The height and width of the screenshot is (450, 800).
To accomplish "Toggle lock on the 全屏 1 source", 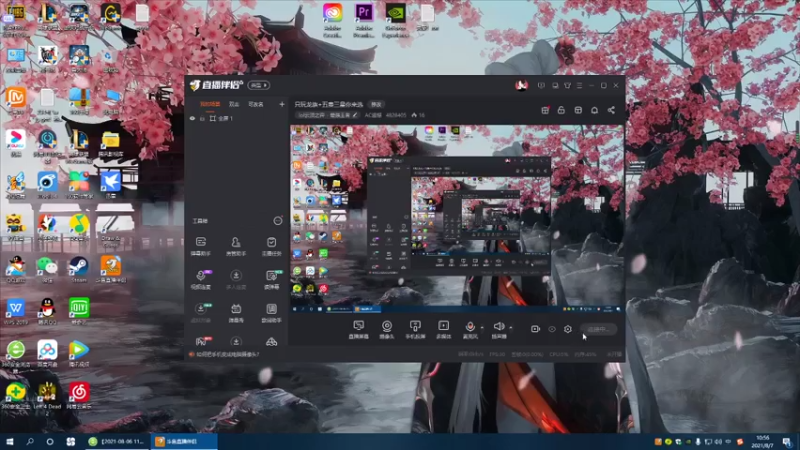I will pos(202,118).
